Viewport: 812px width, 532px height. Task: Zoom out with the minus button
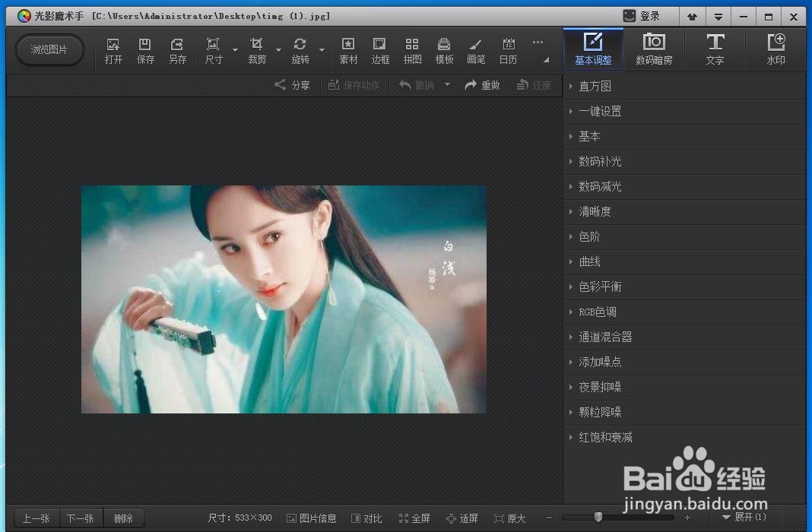point(549,518)
